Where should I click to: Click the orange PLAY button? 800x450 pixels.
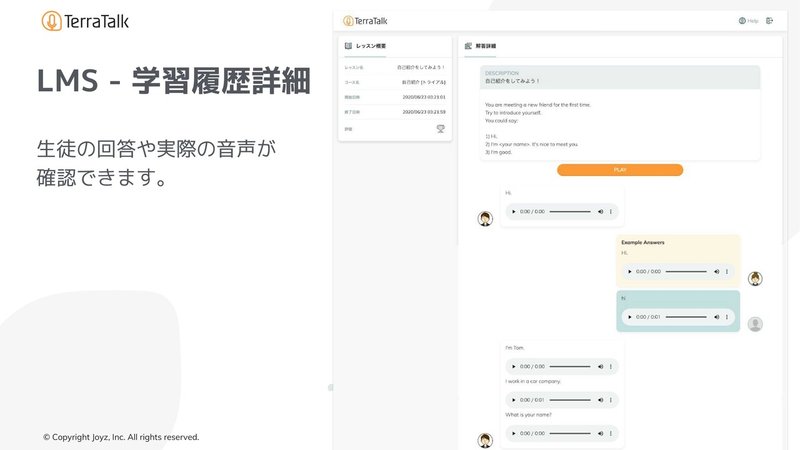[x=620, y=170]
